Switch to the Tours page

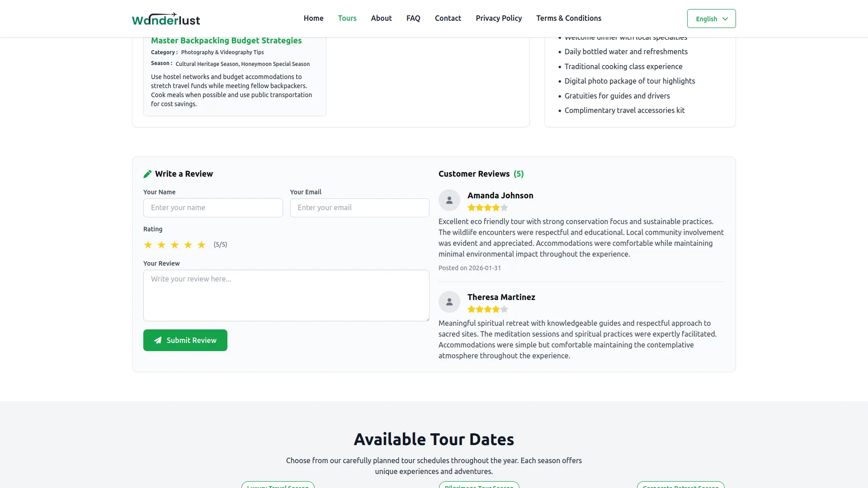[x=347, y=18]
